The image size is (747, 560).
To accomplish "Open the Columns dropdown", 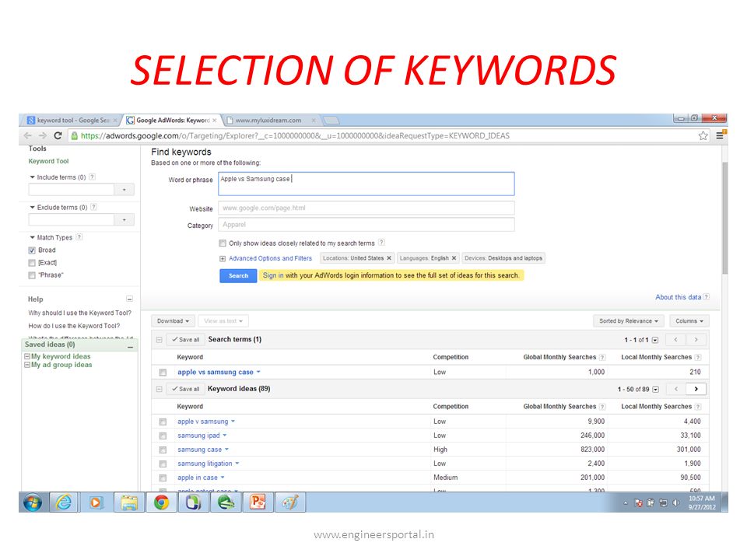I will 689,321.
